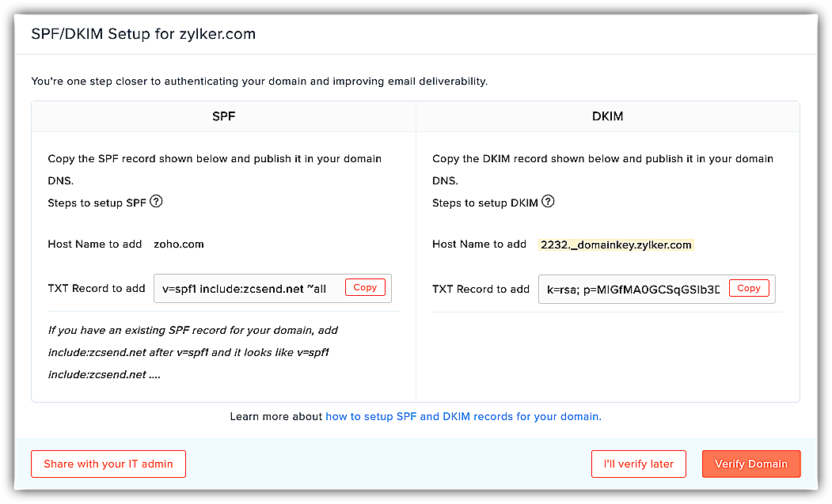Copy the DKIM TXT record
This screenshot has height=504, width=832.
pos(748,289)
